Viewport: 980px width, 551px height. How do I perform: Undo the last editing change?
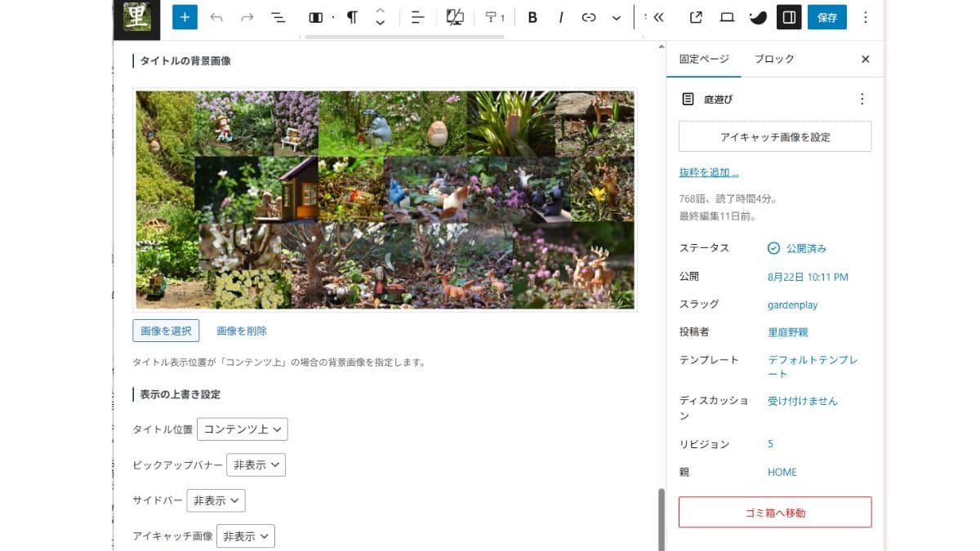coord(216,17)
